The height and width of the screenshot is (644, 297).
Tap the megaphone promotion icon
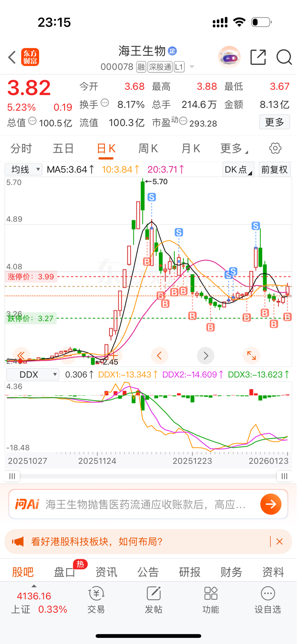(18, 542)
